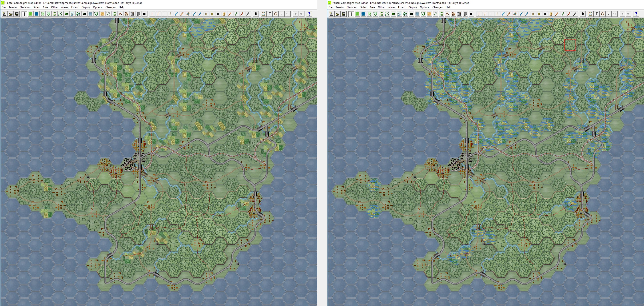The image size is (644, 306).
Task: Select the green clear terrain tool, right window
Action: click(358, 14)
